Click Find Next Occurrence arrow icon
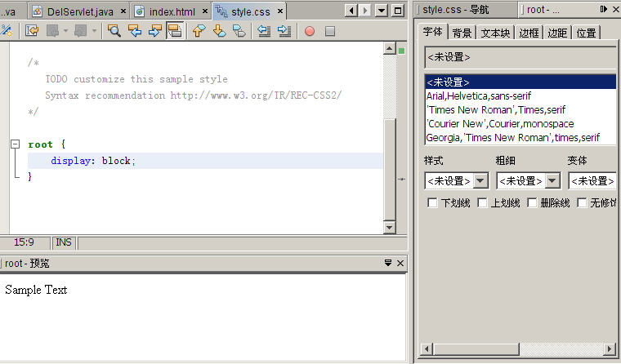 [154, 31]
